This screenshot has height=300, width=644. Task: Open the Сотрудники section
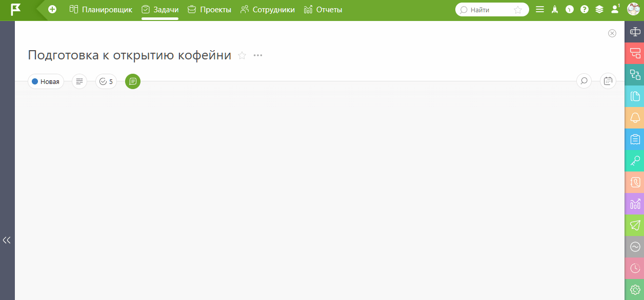pos(267,10)
